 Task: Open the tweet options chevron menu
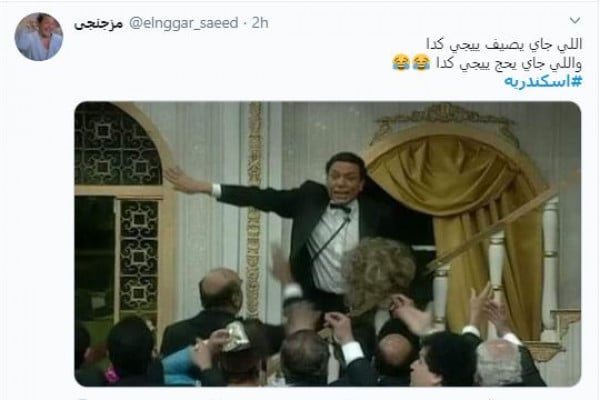[575, 20]
